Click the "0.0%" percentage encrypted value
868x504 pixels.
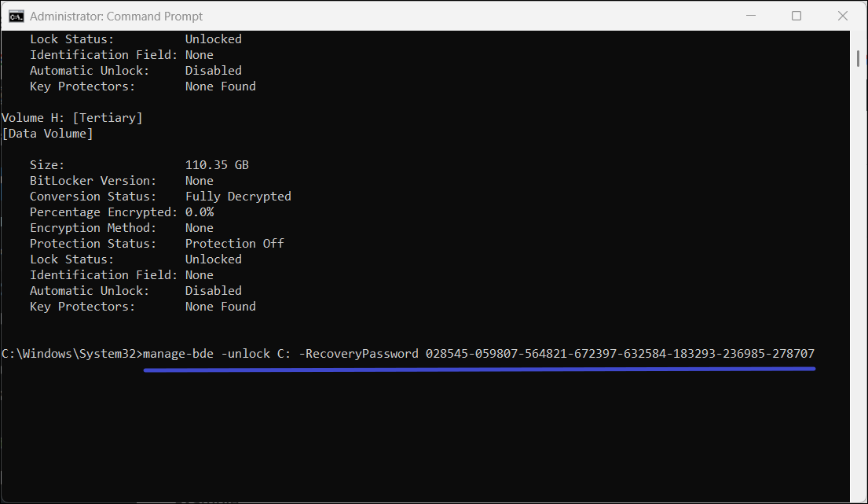tap(200, 212)
